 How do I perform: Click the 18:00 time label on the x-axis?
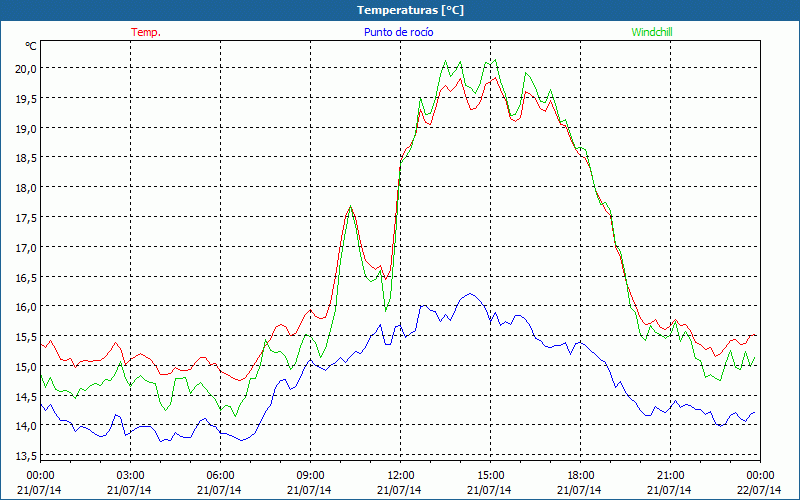point(581,476)
